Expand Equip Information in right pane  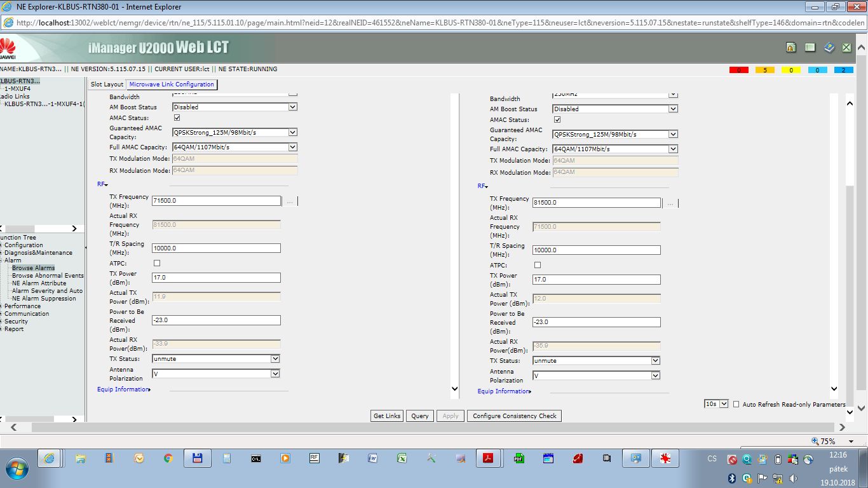click(505, 391)
